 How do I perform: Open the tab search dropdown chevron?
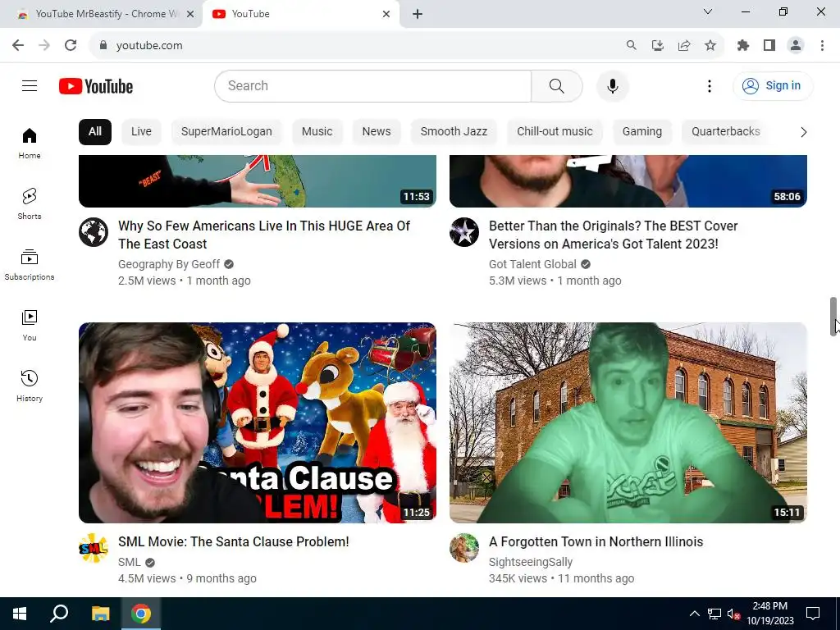click(708, 11)
